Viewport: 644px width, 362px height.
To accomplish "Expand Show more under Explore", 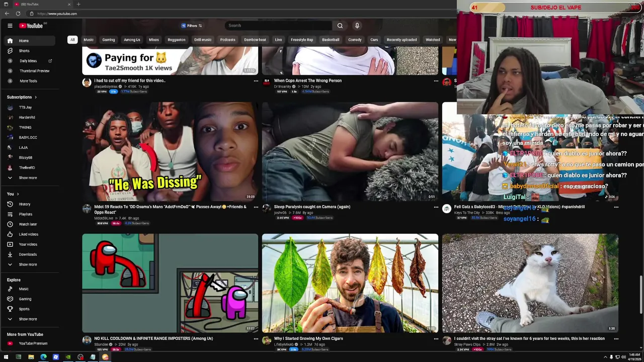I will tap(30, 319).
